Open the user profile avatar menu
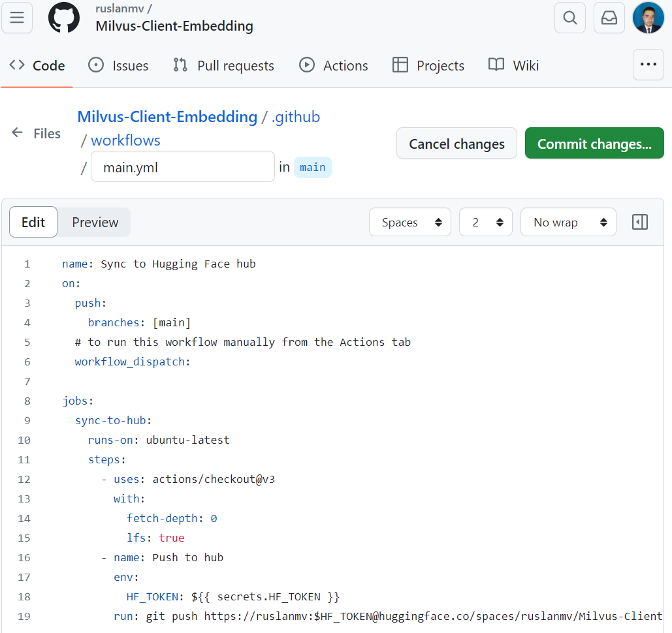 648,18
